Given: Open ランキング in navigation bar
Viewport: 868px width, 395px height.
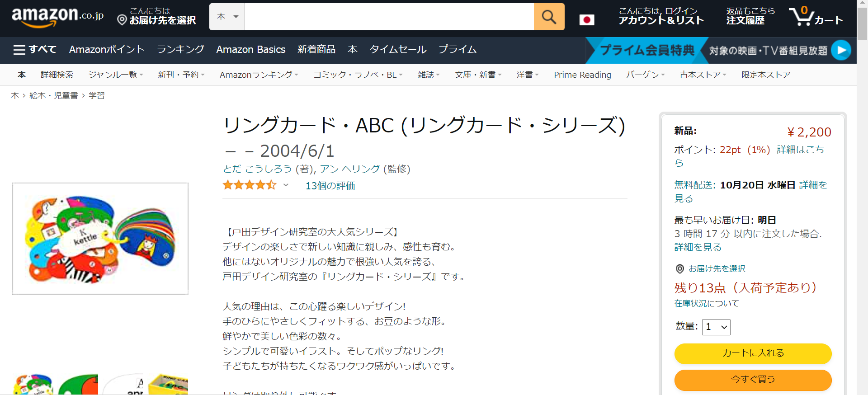Looking at the screenshot, I should coord(180,50).
